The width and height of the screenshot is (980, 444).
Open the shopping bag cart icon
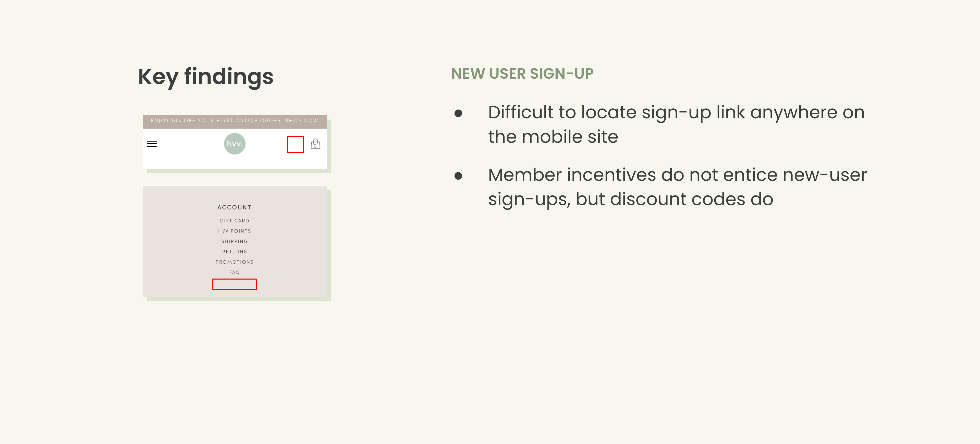[x=315, y=144]
